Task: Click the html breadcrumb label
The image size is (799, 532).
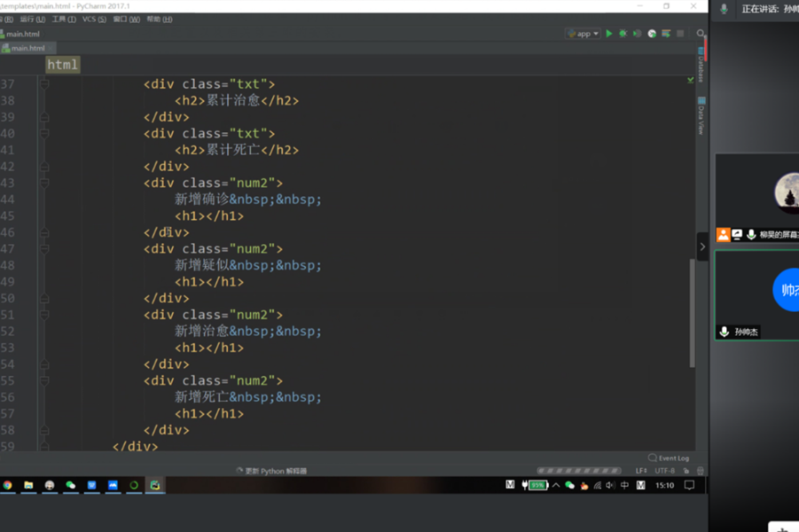Action: click(x=63, y=65)
